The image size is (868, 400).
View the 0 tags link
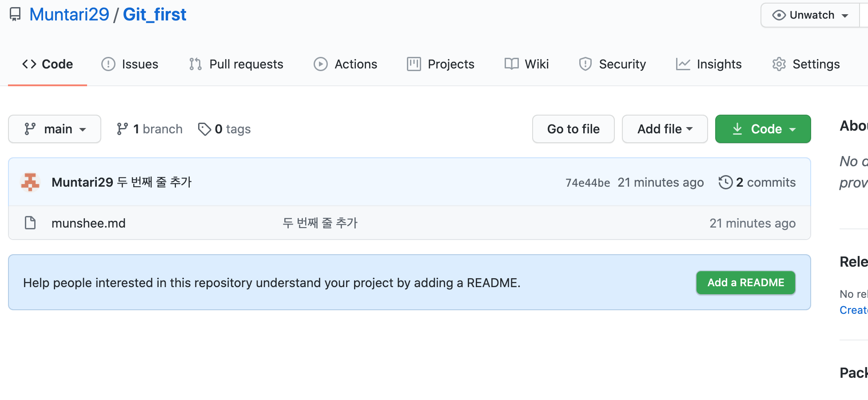pos(224,129)
